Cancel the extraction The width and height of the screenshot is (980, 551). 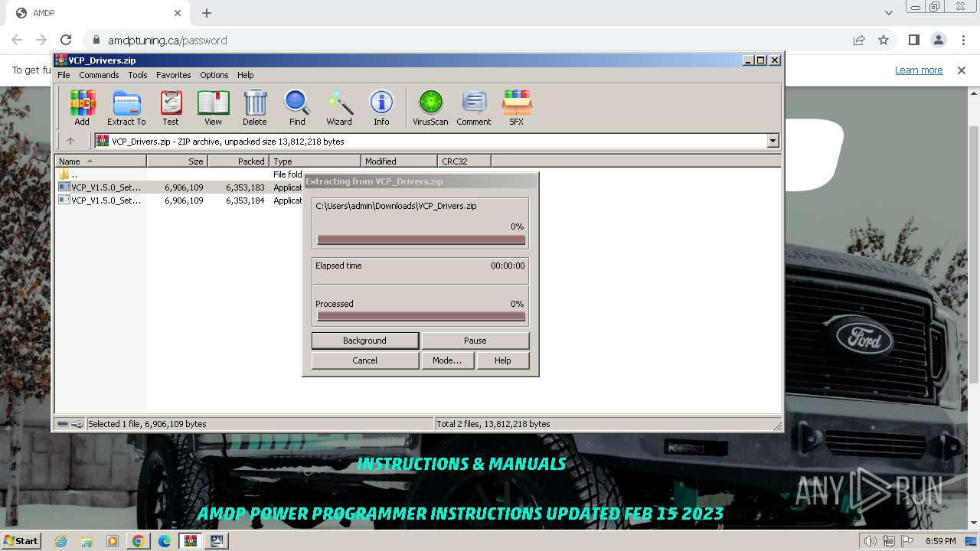click(x=365, y=360)
